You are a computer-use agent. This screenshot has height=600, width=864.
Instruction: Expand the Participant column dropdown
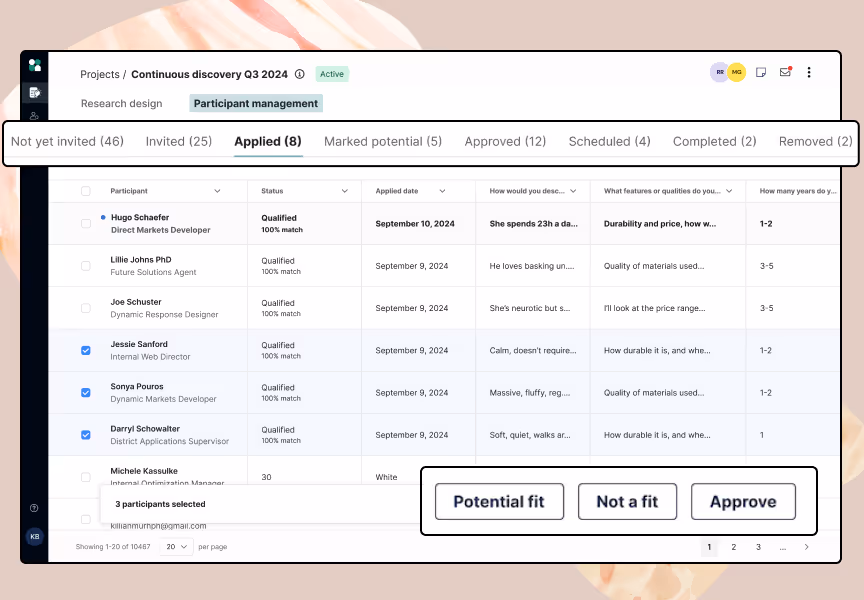217,191
